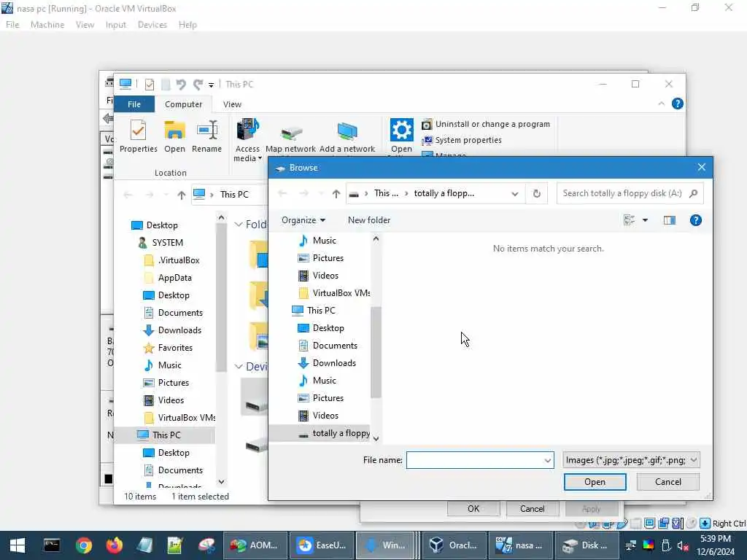Screen dimensions: 747x560
Task: Select AppData in the File Explorer nav pane
Action: point(169,278)
